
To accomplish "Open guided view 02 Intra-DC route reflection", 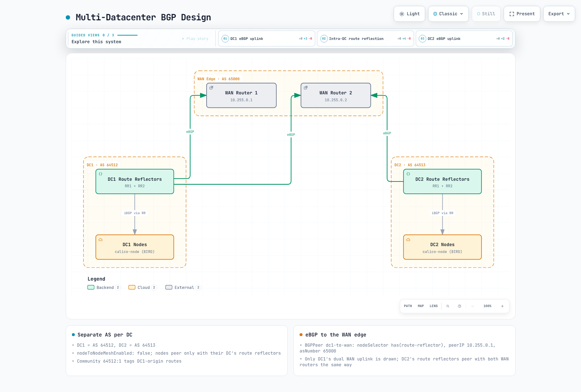I will point(365,38).
